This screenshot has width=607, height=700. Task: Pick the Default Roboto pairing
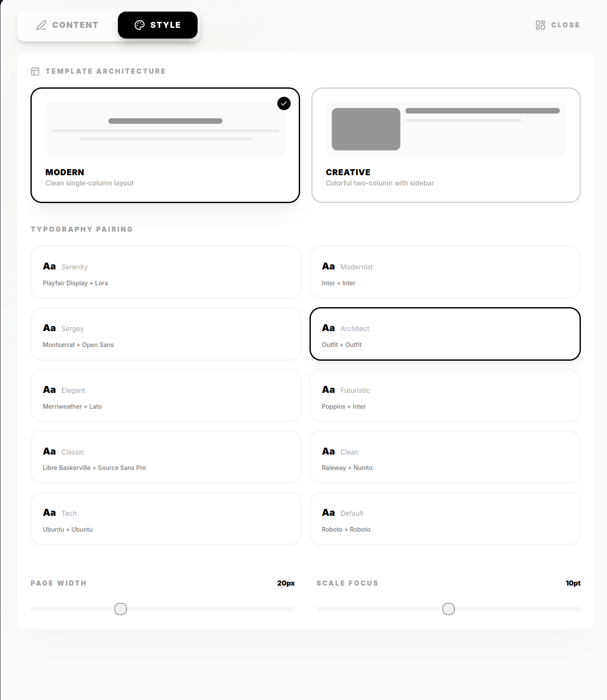pos(445,519)
